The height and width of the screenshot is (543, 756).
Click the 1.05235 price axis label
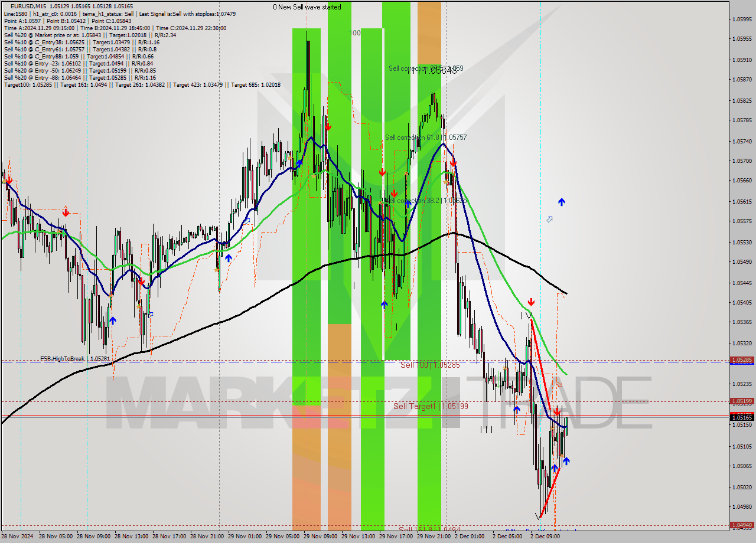(741, 384)
